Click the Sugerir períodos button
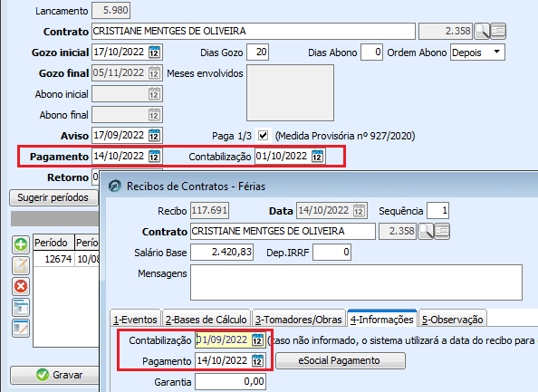 point(53,198)
